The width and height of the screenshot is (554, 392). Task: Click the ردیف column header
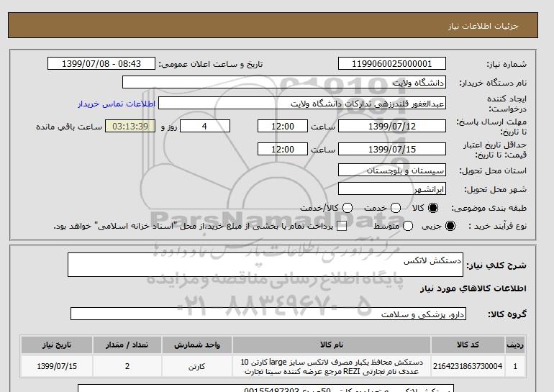(x=514, y=345)
